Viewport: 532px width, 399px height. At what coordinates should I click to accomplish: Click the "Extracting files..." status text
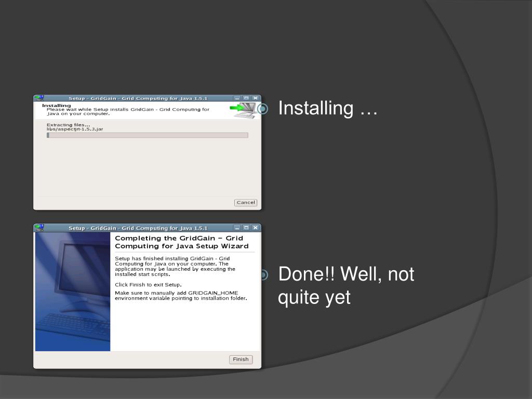coord(68,125)
